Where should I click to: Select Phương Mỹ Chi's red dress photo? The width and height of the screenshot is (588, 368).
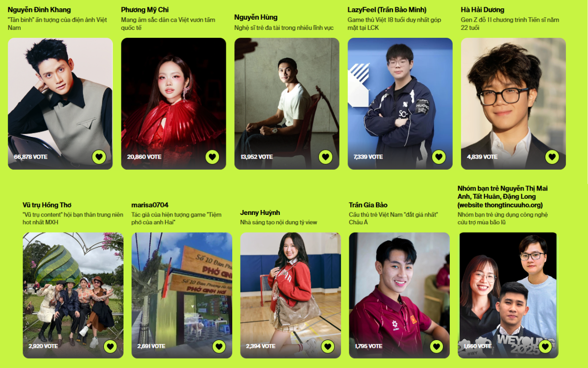click(x=173, y=104)
